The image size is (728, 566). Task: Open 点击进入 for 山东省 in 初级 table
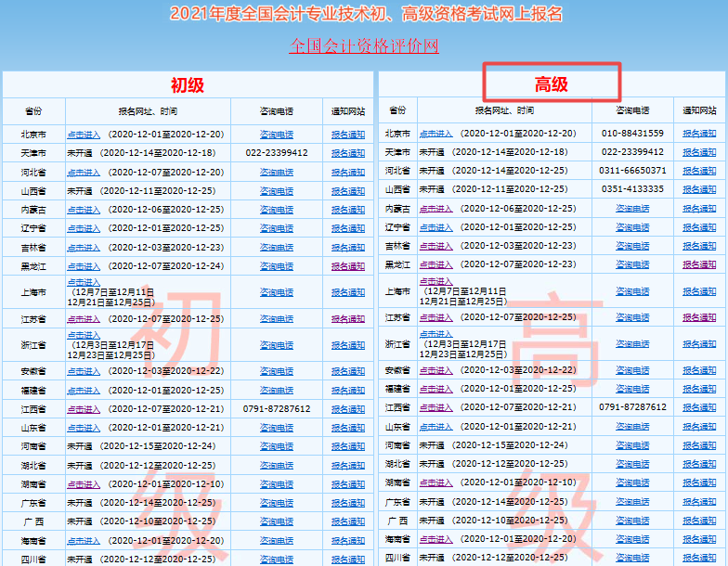pyautogui.click(x=84, y=429)
